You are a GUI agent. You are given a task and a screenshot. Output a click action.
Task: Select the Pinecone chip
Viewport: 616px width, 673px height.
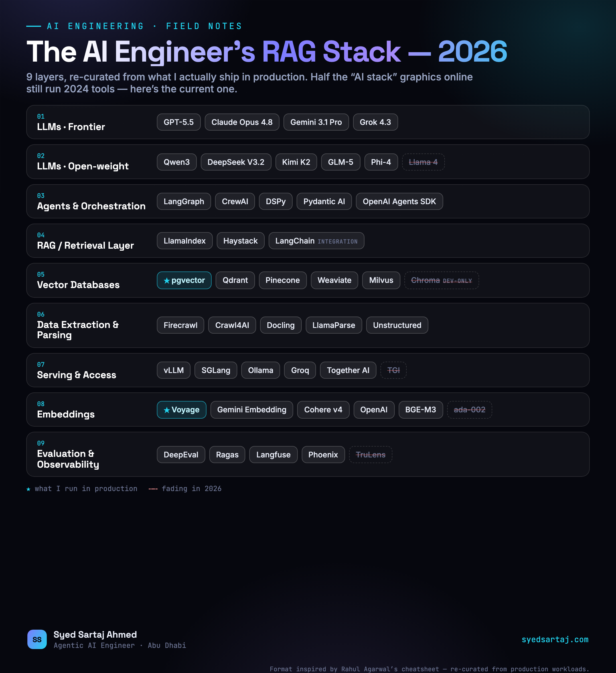(x=283, y=280)
